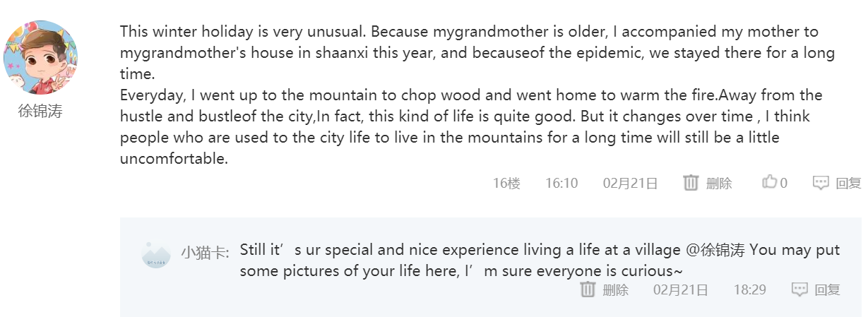Open the 徐锦涛 username below the avatar
The image size is (868, 317).
41,111
